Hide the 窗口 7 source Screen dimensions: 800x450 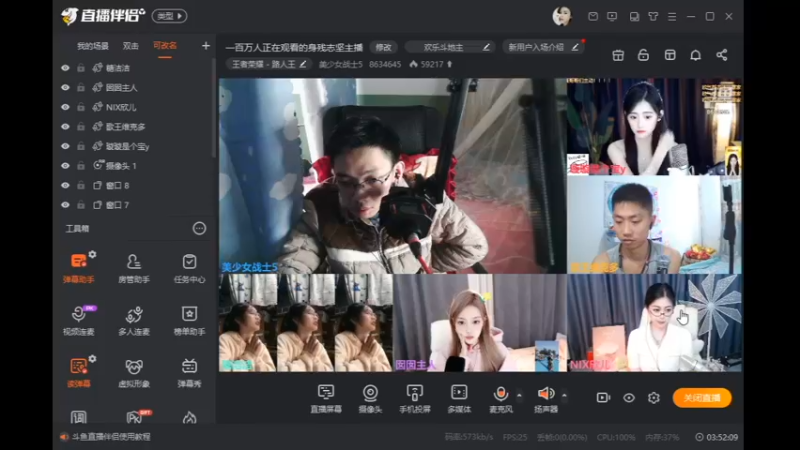(x=65, y=205)
